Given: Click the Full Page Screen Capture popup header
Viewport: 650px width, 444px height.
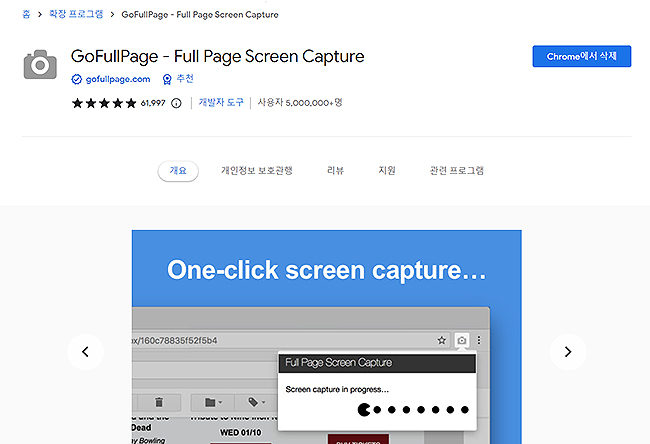Looking at the screenshot, I should point(377,363).
